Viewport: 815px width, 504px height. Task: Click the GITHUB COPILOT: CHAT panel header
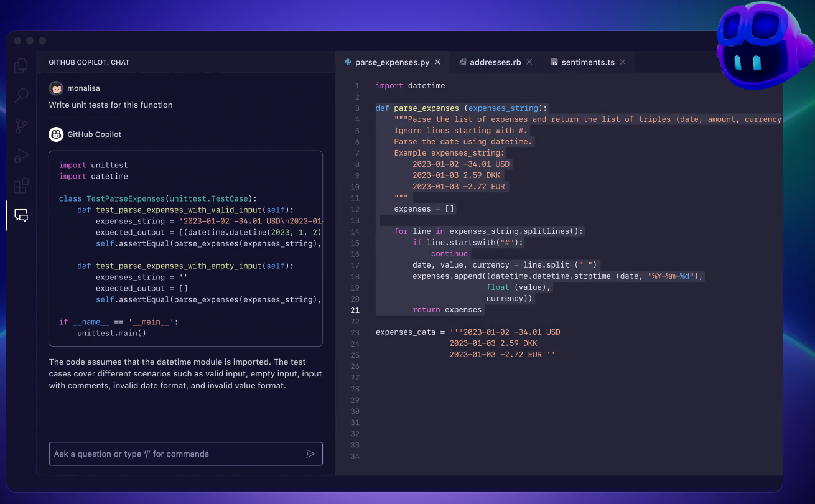(89, 62)
